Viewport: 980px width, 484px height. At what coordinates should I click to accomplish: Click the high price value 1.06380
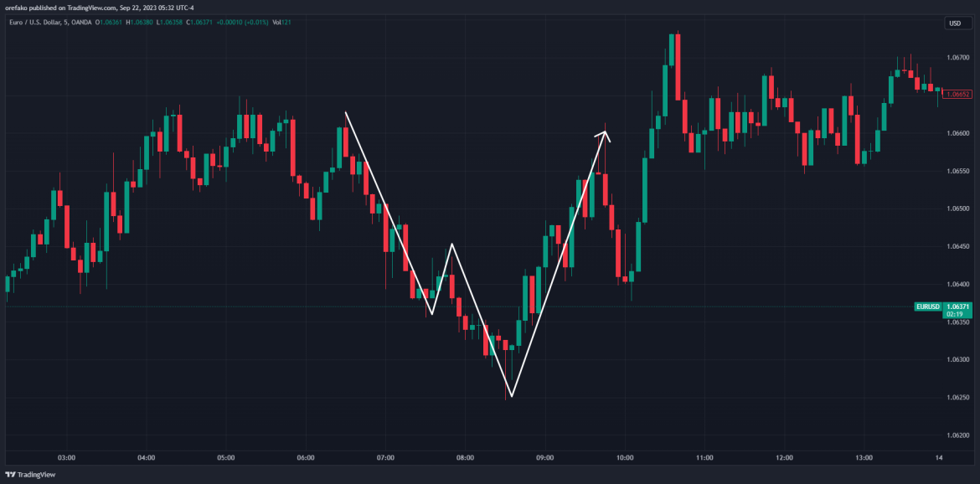pos(141,23)
